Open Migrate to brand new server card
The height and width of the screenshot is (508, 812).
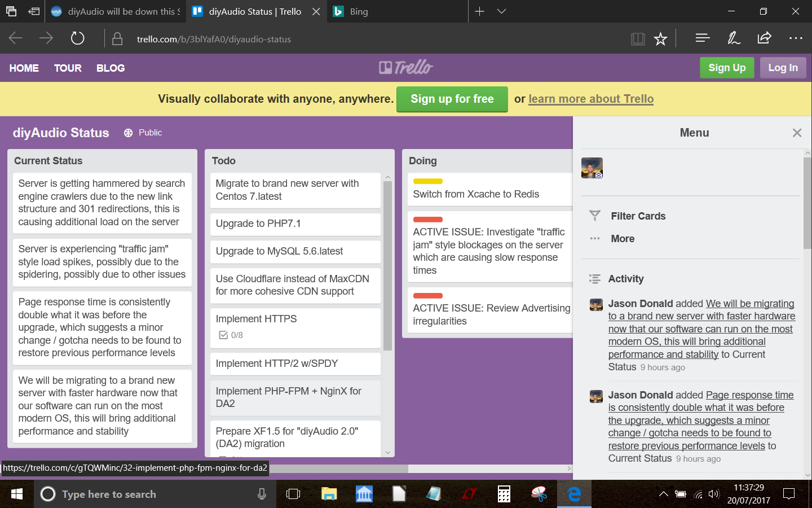coord(295,190)
